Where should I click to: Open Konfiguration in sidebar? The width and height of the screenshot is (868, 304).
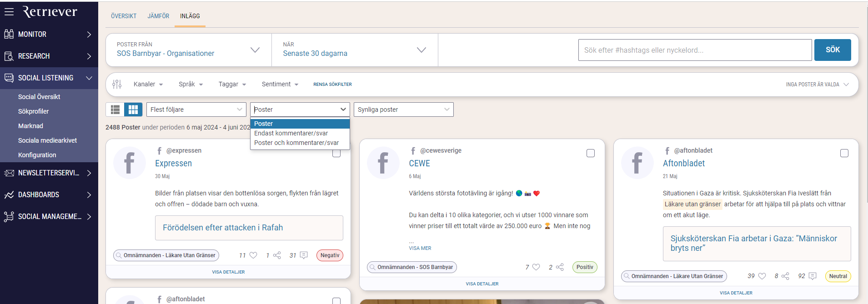(37, 155)
